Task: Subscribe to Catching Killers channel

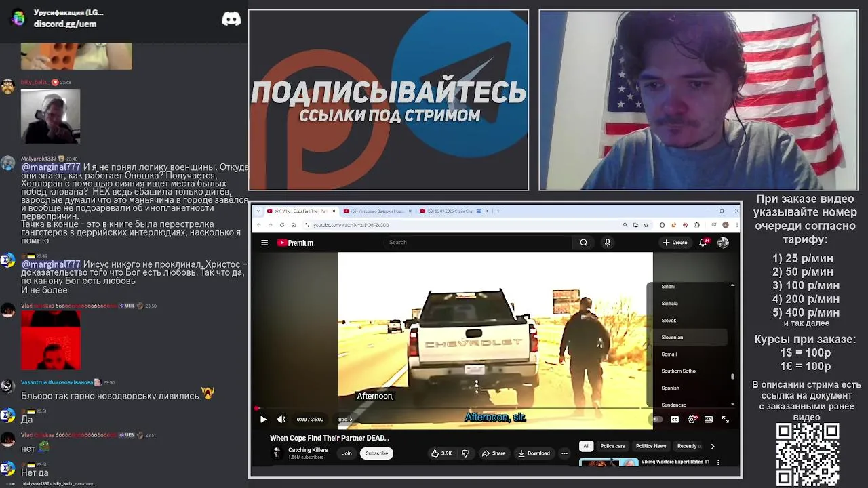Action: [376, 453]
